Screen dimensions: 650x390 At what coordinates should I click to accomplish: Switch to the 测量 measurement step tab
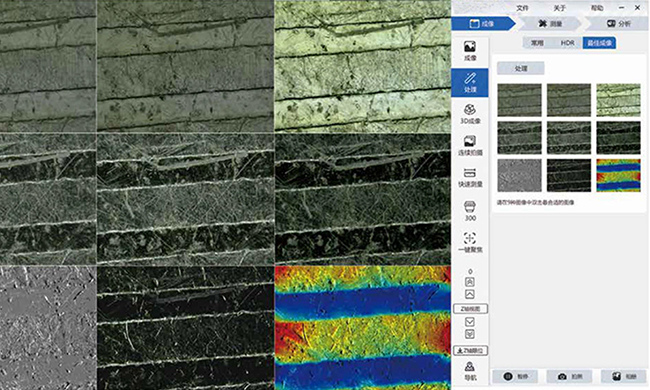pyautogui.click(x=550, y=24)
